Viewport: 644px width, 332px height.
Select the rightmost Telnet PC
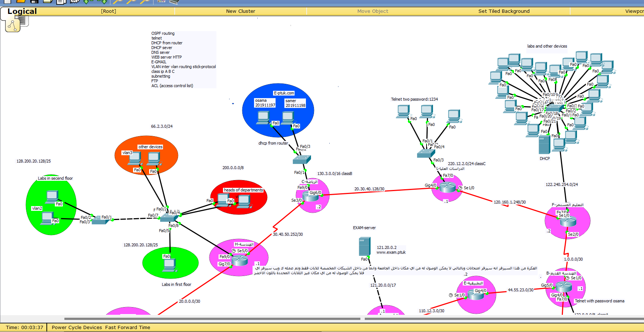(454, 116)
